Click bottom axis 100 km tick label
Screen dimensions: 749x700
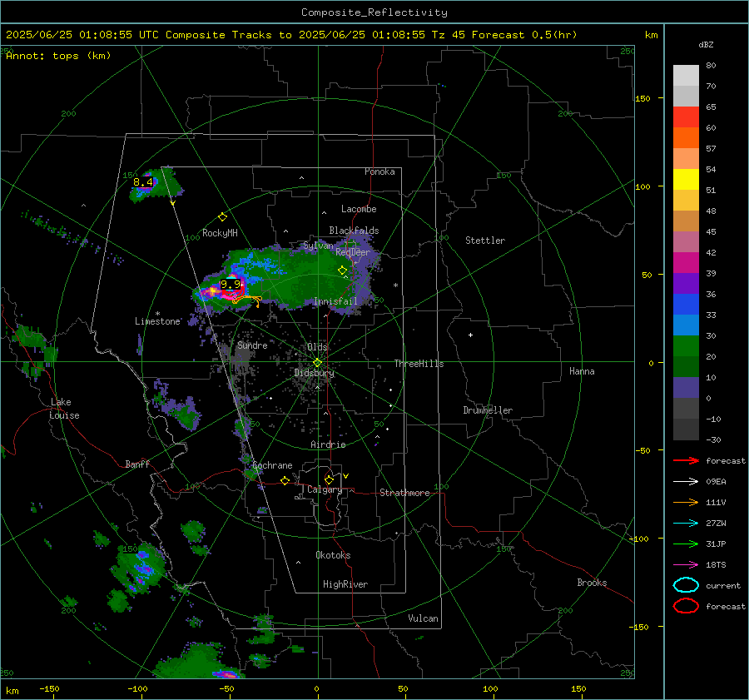point(490,688)
